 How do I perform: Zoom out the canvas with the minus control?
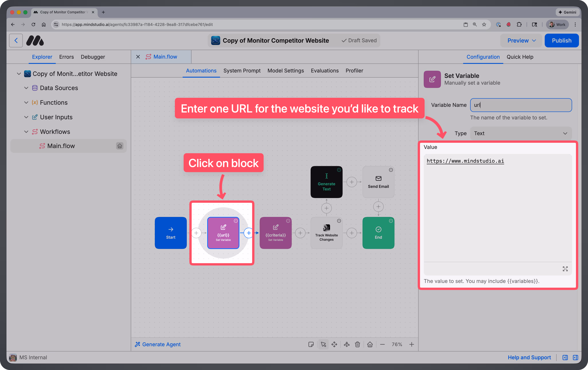point(383,344)
